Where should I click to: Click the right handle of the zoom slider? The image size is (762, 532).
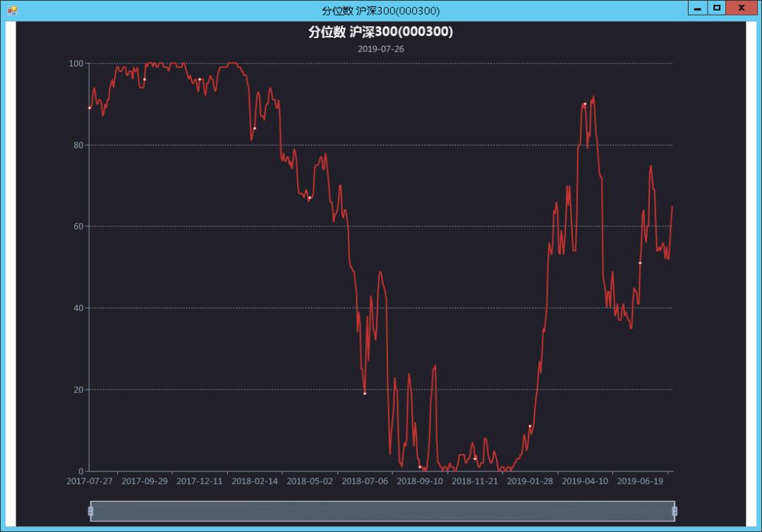click(675, 511)
